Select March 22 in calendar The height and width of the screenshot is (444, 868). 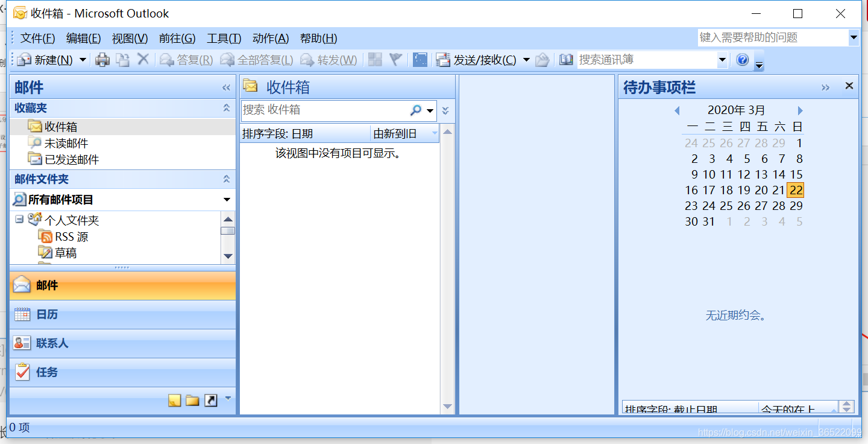pyautogui.click(x=796, y=190)
